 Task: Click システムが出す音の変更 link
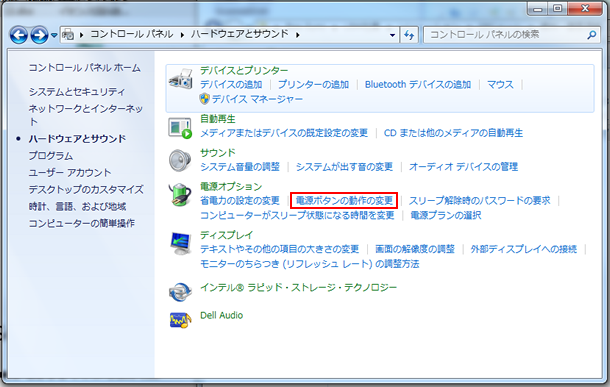coord(344,167)
